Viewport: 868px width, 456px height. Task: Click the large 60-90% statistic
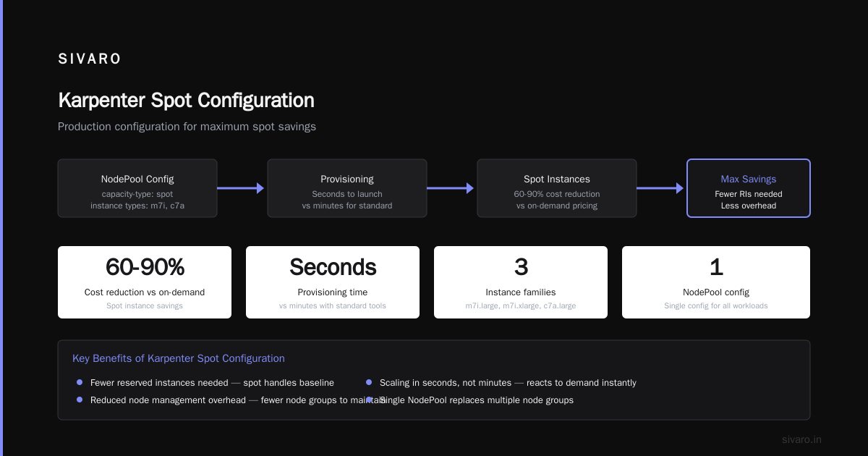tap(145, 267)
